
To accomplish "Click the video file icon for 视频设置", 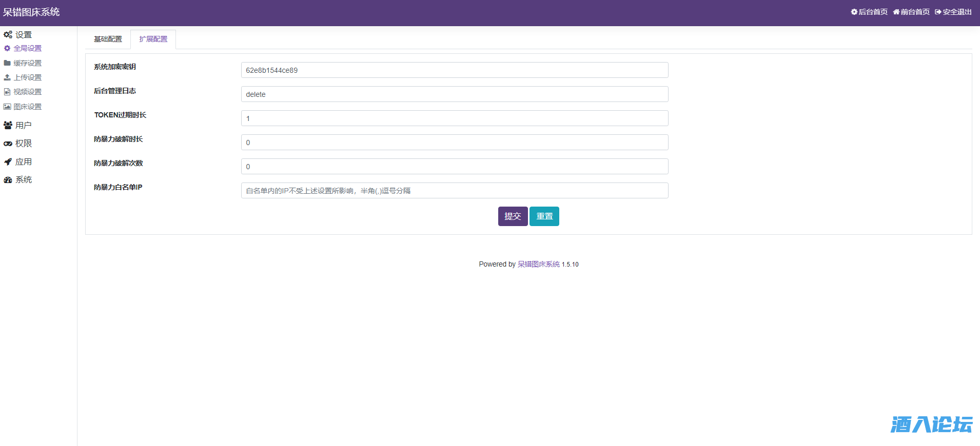I will (7, 92).
